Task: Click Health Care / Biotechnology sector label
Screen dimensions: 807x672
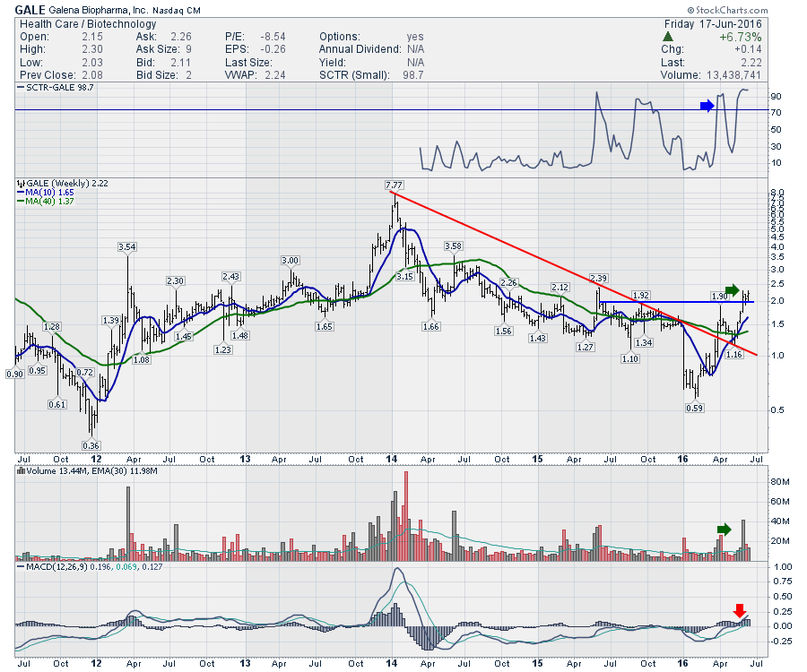Action: tap(88, 24)
